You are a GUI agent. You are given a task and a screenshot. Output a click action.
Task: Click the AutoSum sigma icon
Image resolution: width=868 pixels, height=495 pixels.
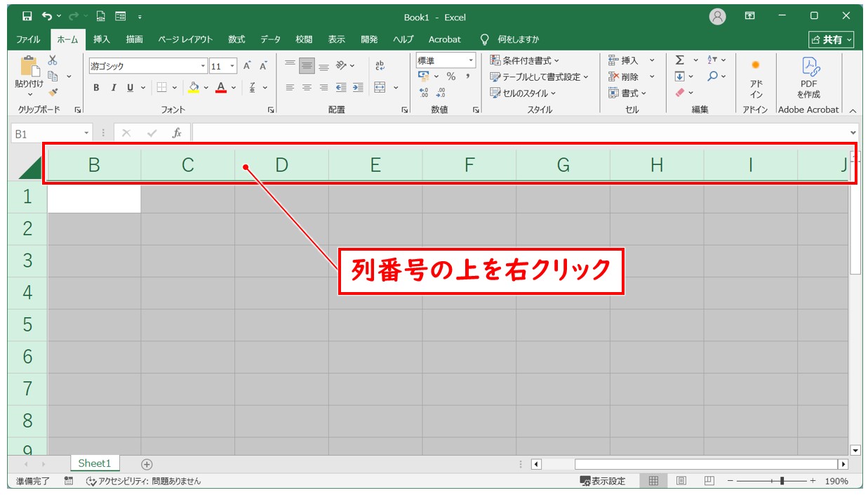click(x=679, y=60)
